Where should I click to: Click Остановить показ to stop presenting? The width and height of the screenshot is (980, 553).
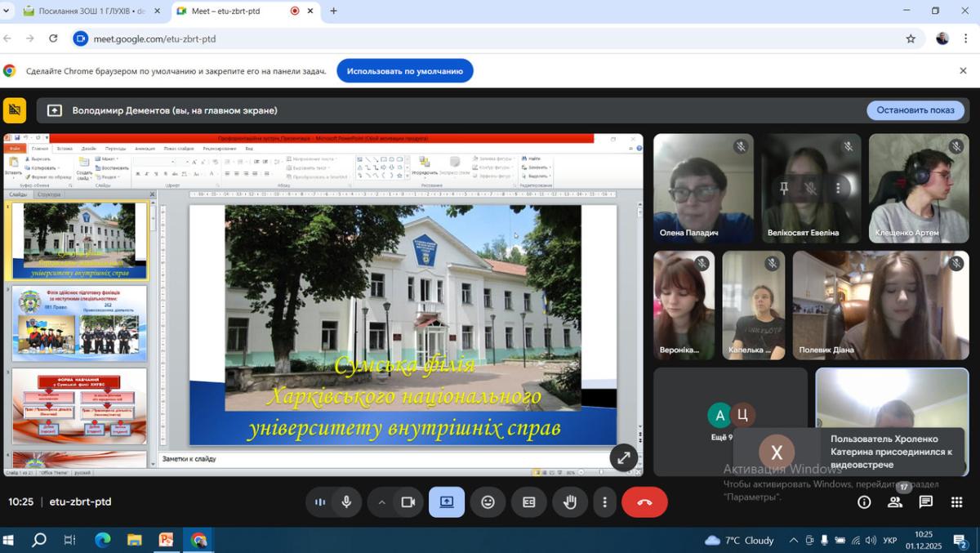[915, 110]
